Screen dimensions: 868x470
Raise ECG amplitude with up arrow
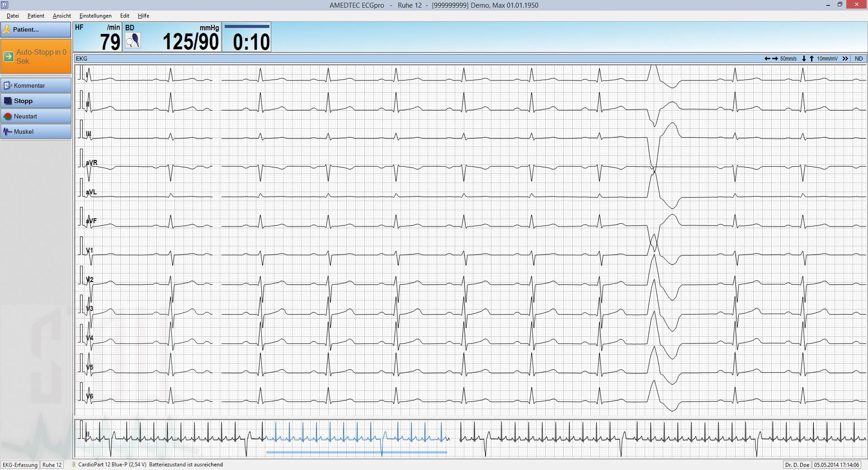[811, 59]
